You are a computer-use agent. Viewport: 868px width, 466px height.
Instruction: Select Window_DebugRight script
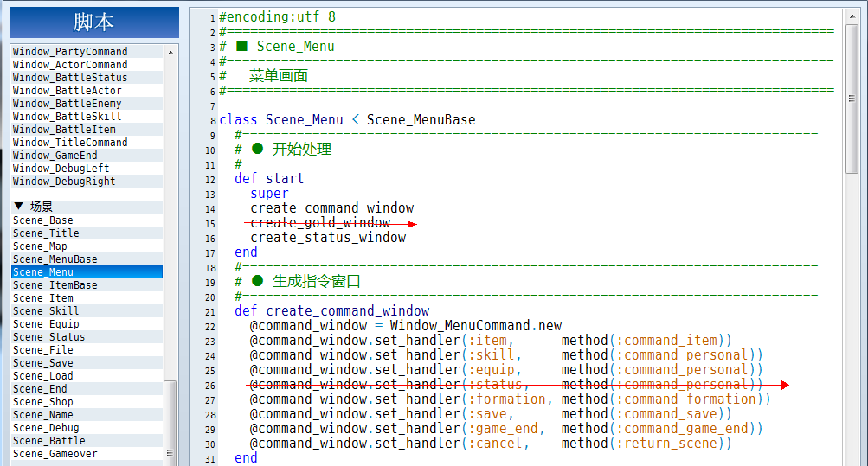[x=87, y=182]
